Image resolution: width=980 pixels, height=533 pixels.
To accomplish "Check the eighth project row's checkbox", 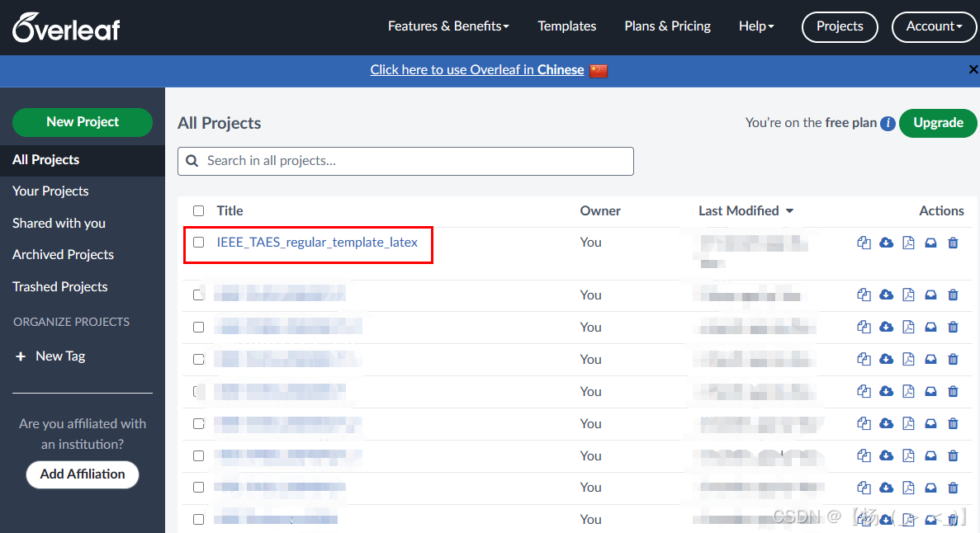I will click(199, 487).
